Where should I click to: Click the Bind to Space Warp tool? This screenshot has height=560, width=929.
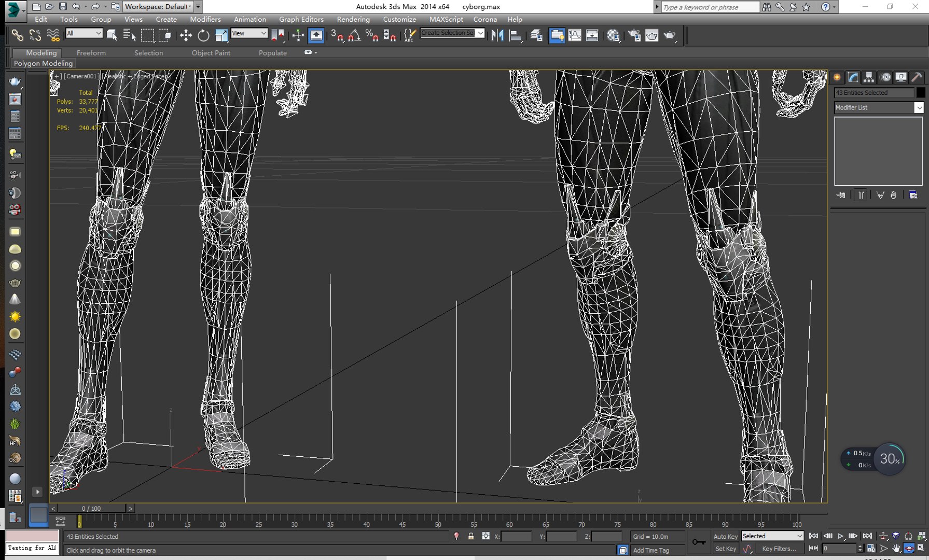point(53,35)
